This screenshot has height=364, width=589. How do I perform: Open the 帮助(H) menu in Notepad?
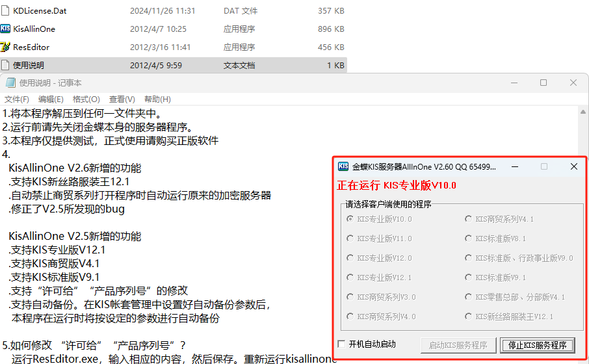pos(157,99)
